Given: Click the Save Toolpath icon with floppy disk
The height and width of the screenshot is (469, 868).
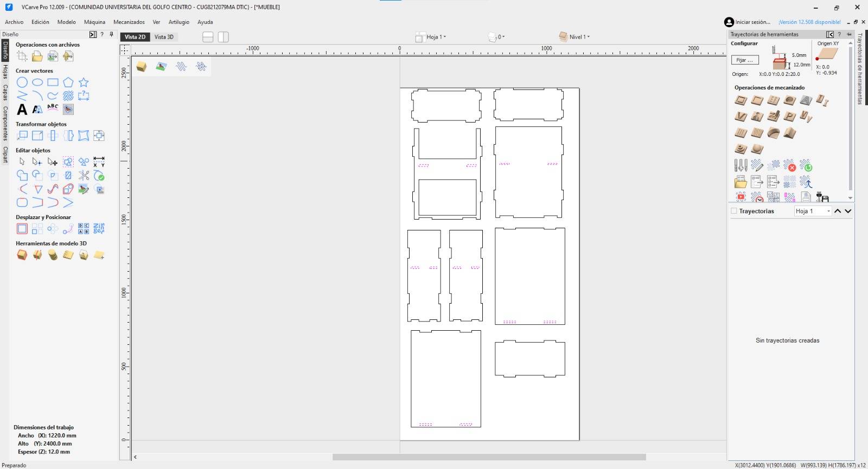Looking at the screenshot, I should [822, 197].
